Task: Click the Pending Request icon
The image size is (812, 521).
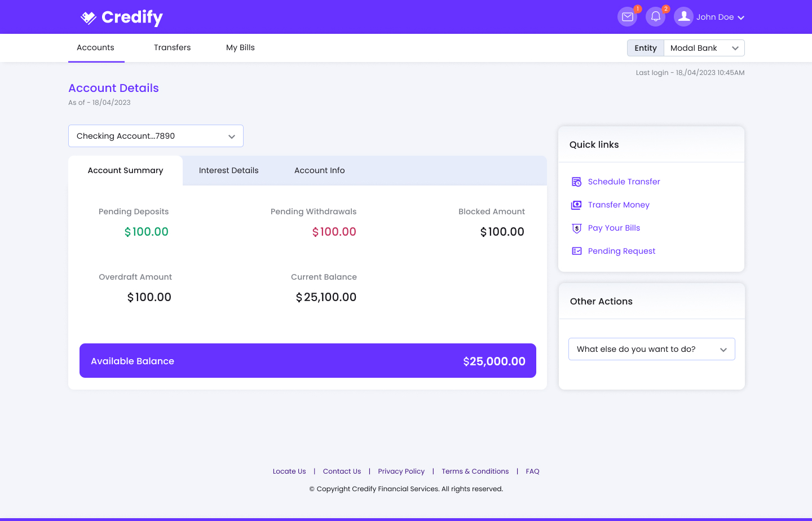Action: [x=576, y=251]
